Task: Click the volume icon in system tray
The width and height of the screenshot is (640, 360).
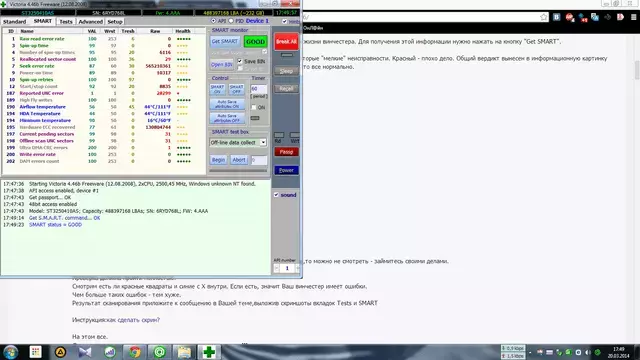Action: pos(588,352)
